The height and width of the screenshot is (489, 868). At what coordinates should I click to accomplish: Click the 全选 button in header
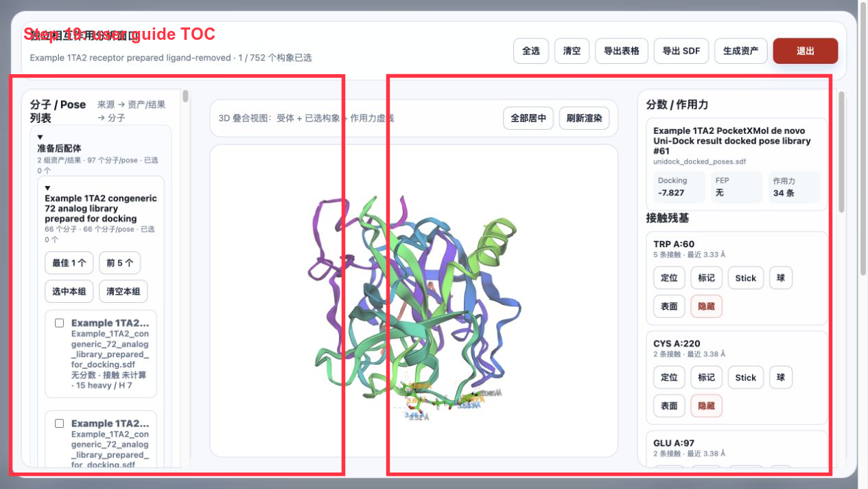(x=531, y=51)
